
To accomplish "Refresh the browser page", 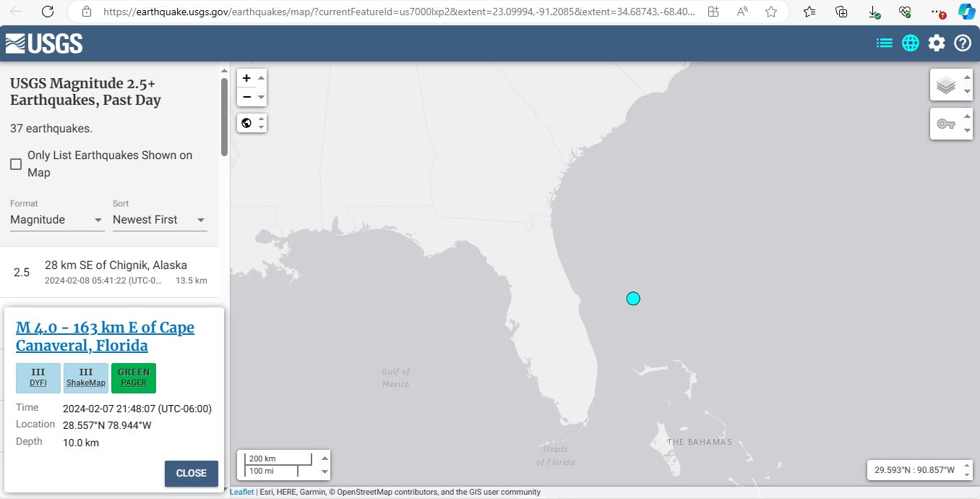I will (x=47, y=12).
